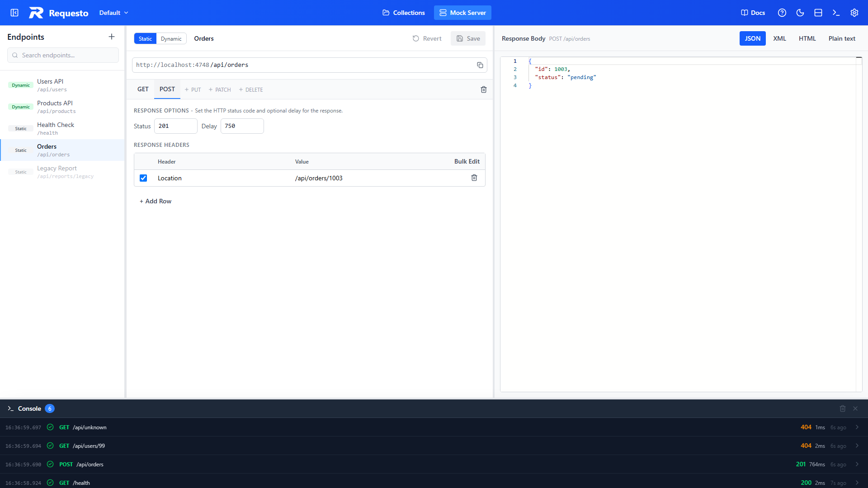Click the console prompt icon in panel header
The height and width of the screenshot is (488, 868).
[11, 408]
